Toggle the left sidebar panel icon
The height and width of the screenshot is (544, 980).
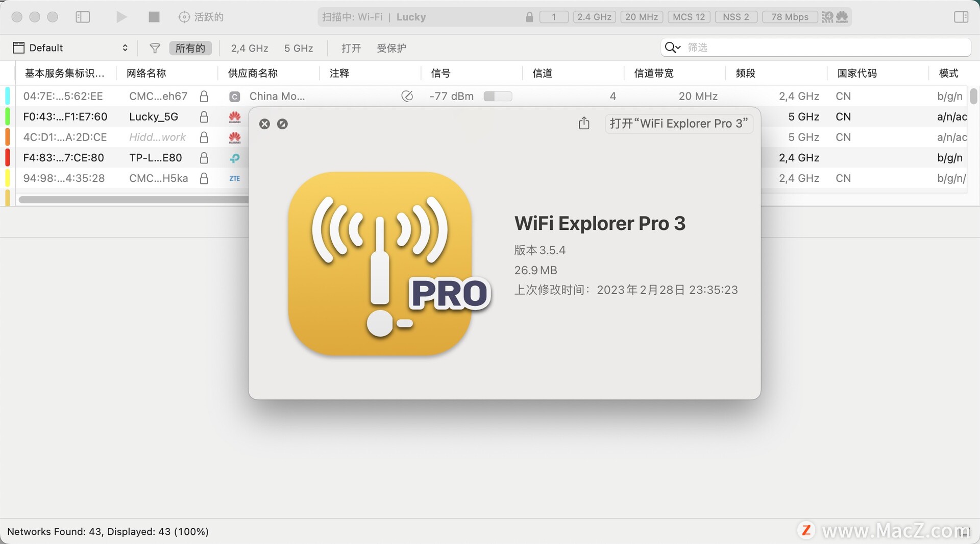point(83,16)
